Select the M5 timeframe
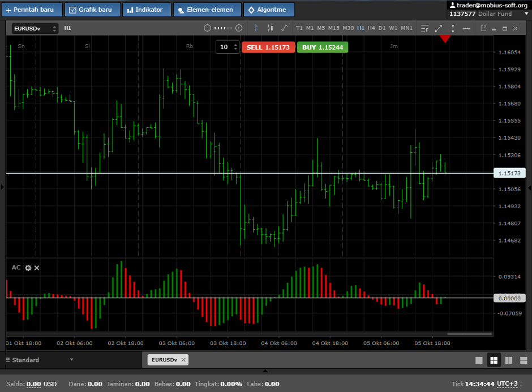Image resolution: width=532 pixels, height=392 pixels. pos(321,28)
